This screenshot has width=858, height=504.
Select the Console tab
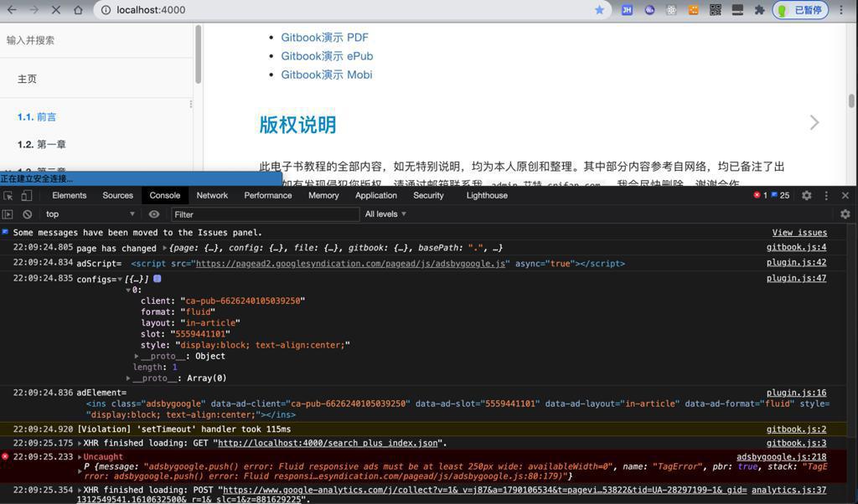click(165, 195)
